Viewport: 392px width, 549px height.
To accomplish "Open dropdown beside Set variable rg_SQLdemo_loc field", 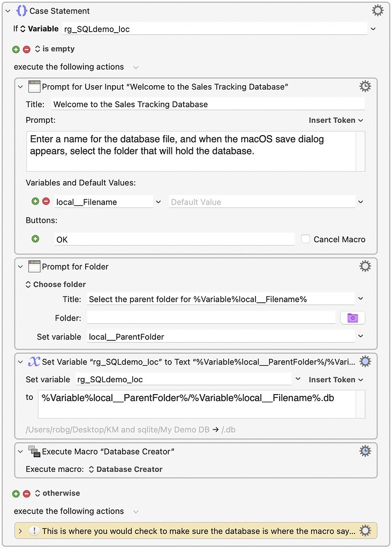I will click(298, 379).
